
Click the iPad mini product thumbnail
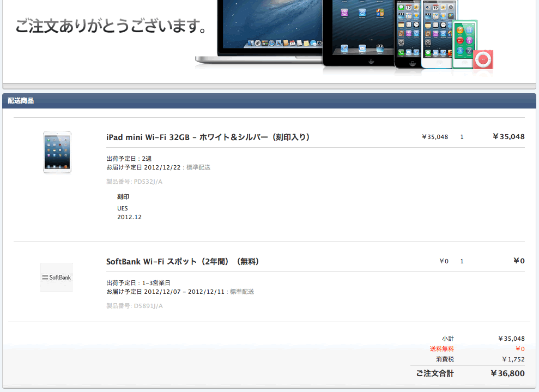pos(57,152)
